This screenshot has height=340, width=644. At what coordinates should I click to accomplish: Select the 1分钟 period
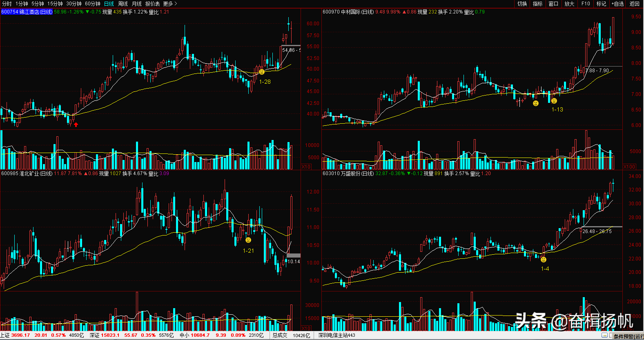(x=22, y=4)
